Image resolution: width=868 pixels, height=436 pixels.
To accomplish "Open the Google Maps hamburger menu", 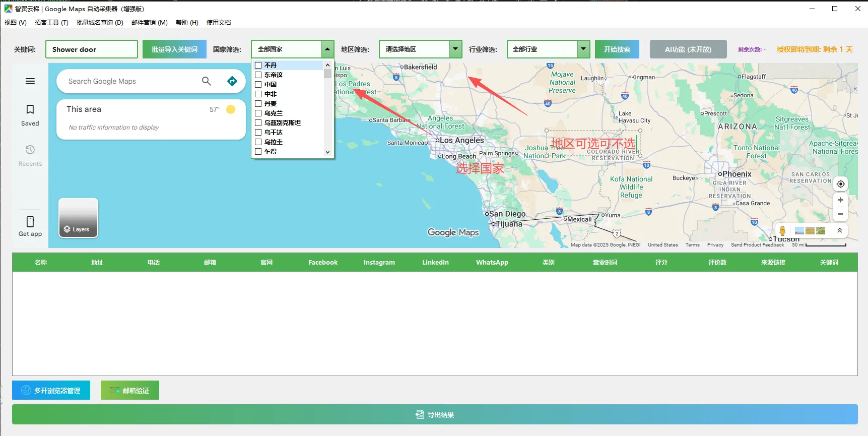I will click(x=30, y=81).
